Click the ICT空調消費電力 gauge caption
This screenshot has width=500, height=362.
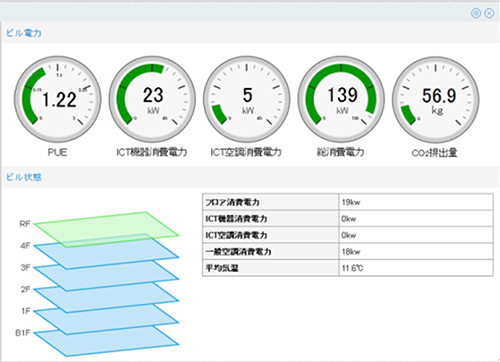[246, 152]
